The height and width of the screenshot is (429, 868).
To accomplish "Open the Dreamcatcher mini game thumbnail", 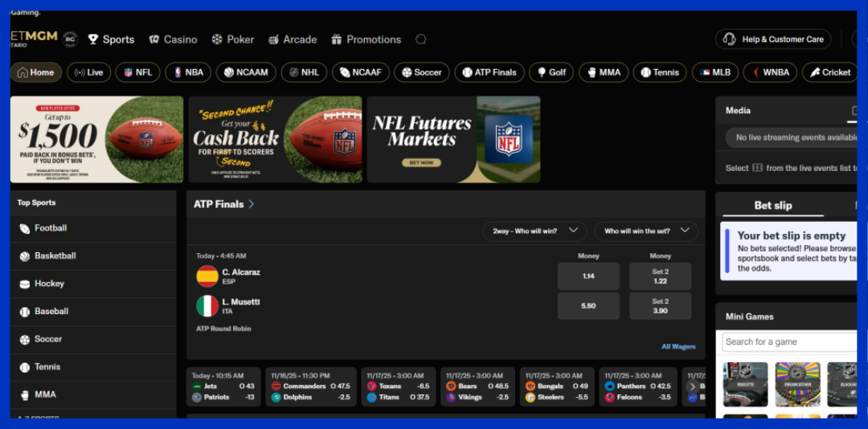I will (797, 384).
